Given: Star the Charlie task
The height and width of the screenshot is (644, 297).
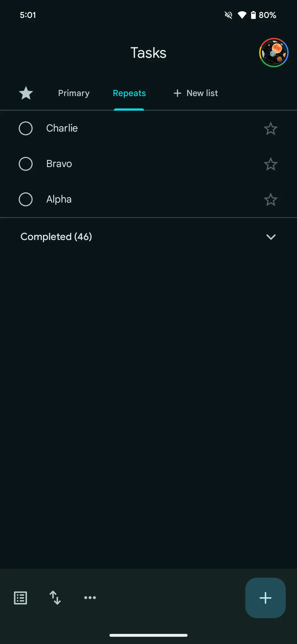Looking at the screenshot, I should click(271, 128).
